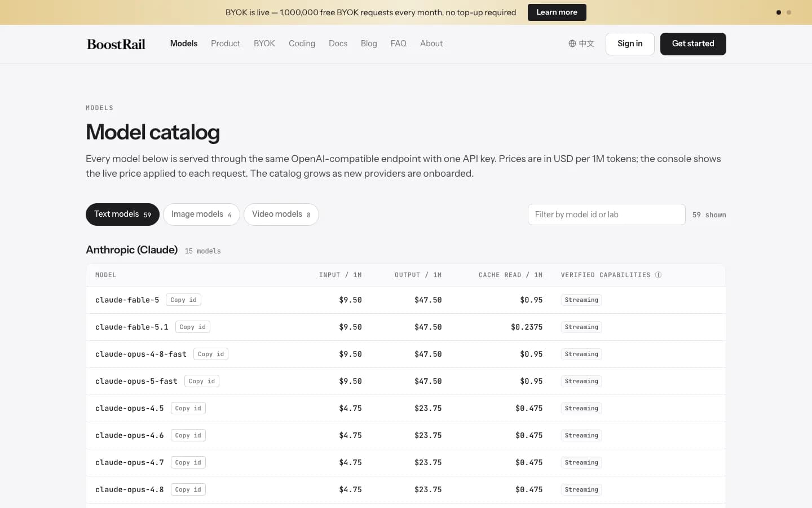Copy id for claude-fable-5.1
The height and width of the screenshot is (508, 812).
point(192,327)
